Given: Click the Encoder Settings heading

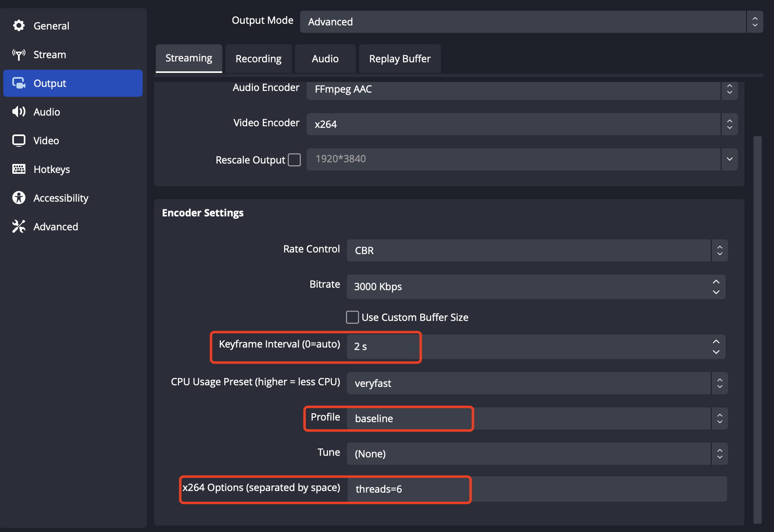Looking at the screenshot, I should point(203,213).
